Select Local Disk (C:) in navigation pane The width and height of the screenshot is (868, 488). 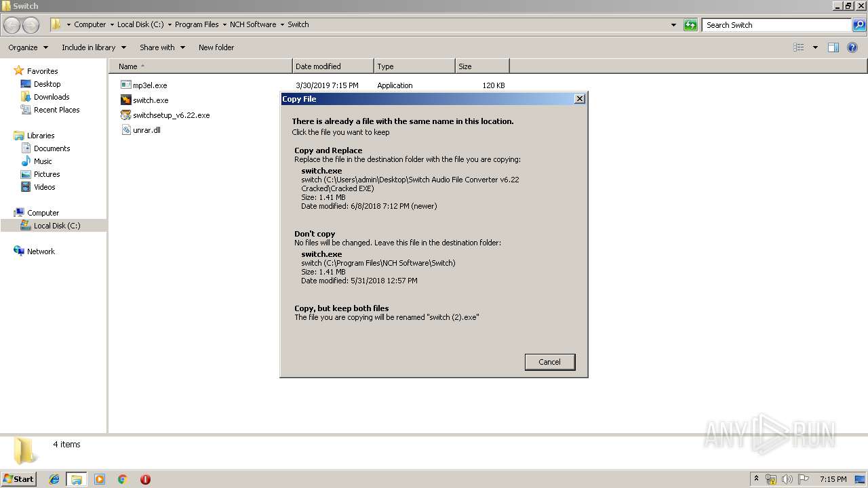(x=57, y=226)
